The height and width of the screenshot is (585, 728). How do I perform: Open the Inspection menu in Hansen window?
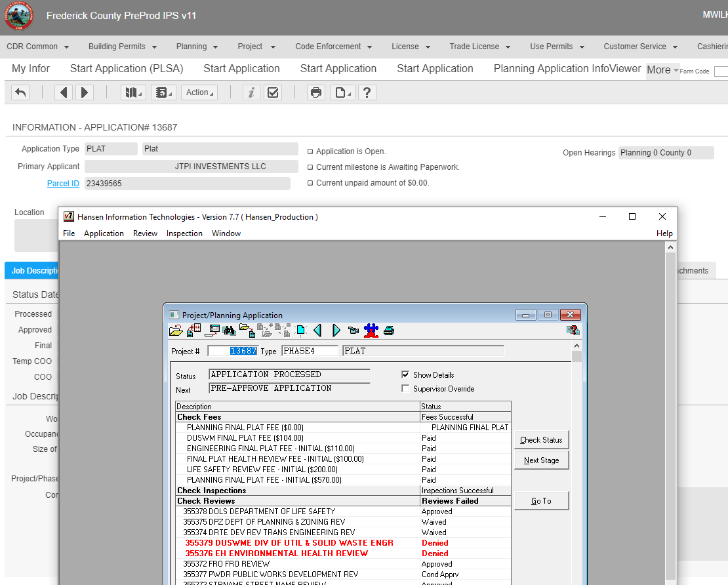point(184,233)
